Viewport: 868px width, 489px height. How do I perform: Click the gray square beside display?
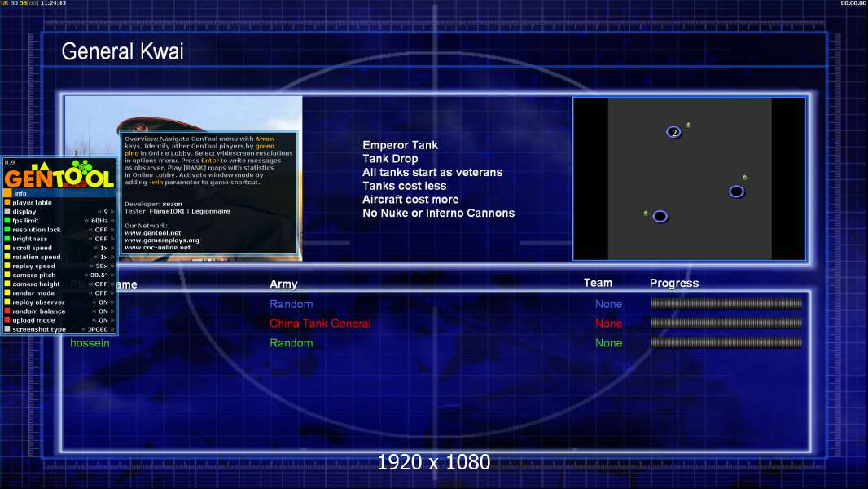(7, 212)
